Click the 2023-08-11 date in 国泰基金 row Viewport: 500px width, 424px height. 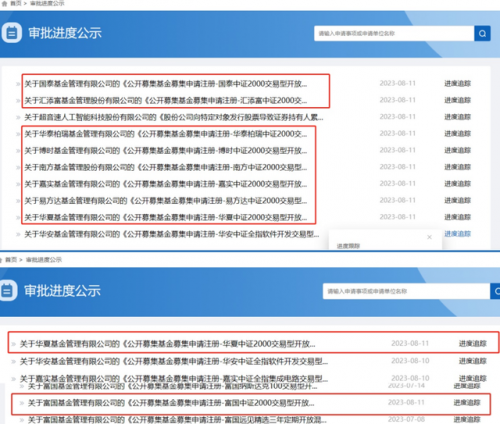pyautogui.click(x=398, y=83)
